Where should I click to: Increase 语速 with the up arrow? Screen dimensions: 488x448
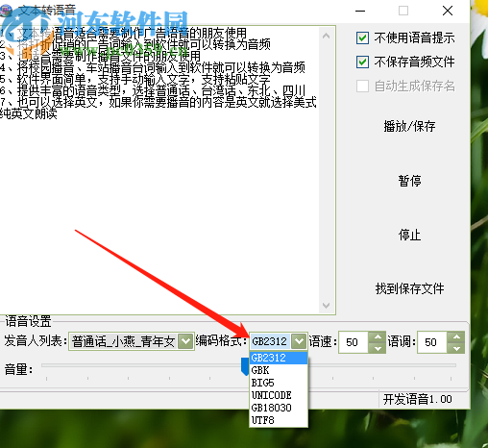pos(378,337)
